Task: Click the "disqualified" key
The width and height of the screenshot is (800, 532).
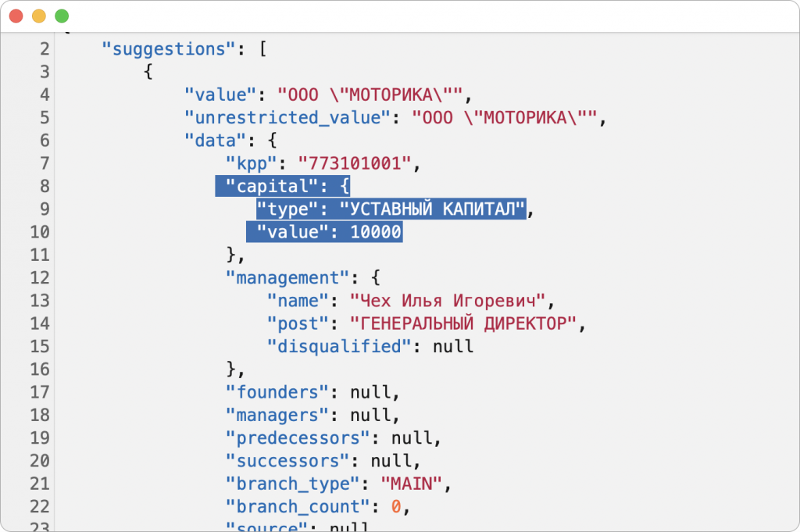Action: 338,346
